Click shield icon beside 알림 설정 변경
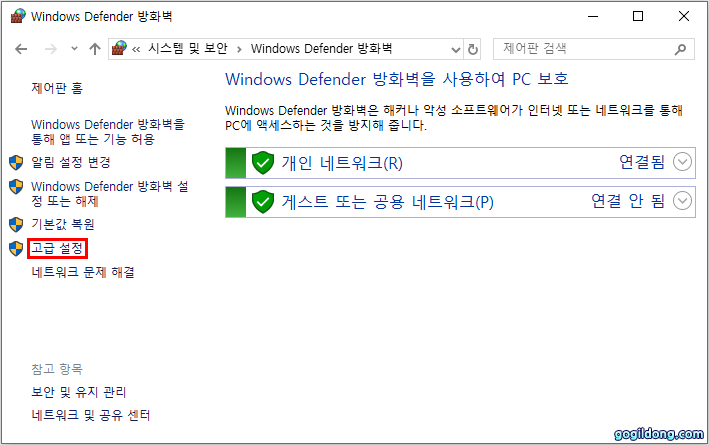Viewport: 709px width, 445px height. 16,162
